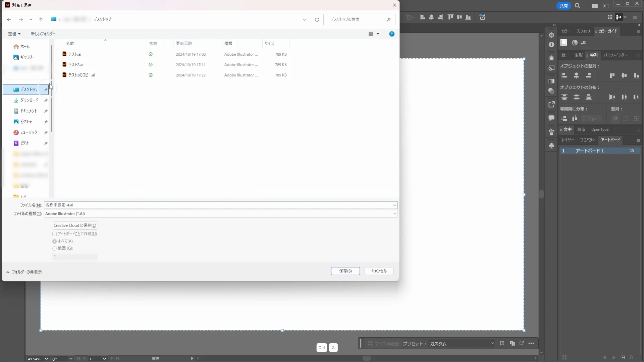Toggle アートボードごとに作成 checkbox
Image resolution: width=644 pixels, height=362 pixels.
54,234
